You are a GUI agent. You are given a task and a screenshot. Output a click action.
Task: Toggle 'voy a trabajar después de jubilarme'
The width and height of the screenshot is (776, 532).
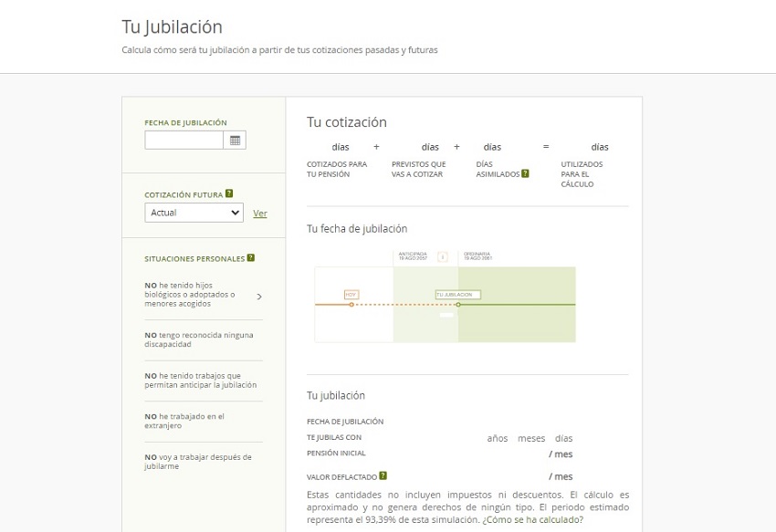pos(197,462)
